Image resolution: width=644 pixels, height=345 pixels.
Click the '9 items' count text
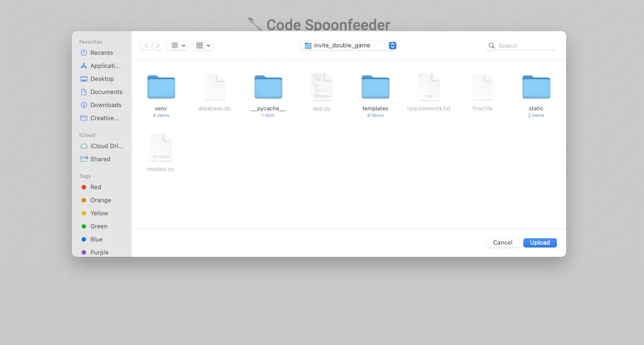(375, 116)
